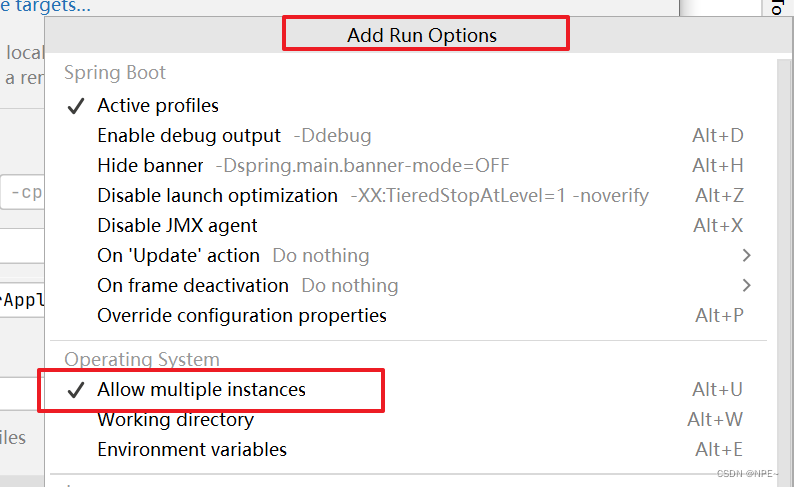The height and width of the screenshot is (487, 794).
Task: Click the -cp input field
Action: [x=23, y=192]
